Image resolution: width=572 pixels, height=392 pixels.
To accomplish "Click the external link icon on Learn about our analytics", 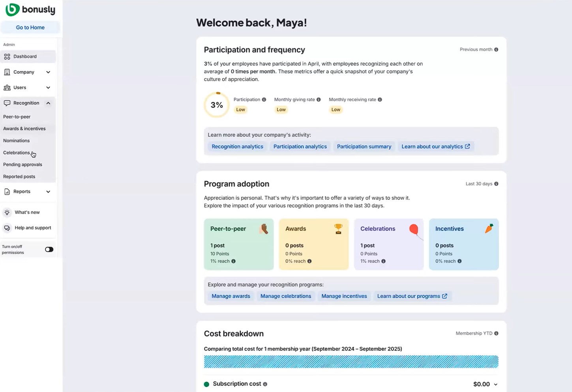I will click(x=468, y=146).
